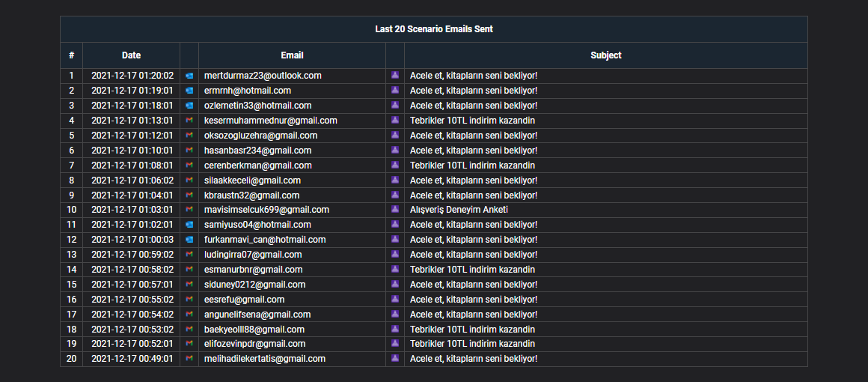Viewport: 868px width, 382px height.
Task: Click date 2021-12-17 01:13:01
Action: pyautogui.click(x=132, y=121)
